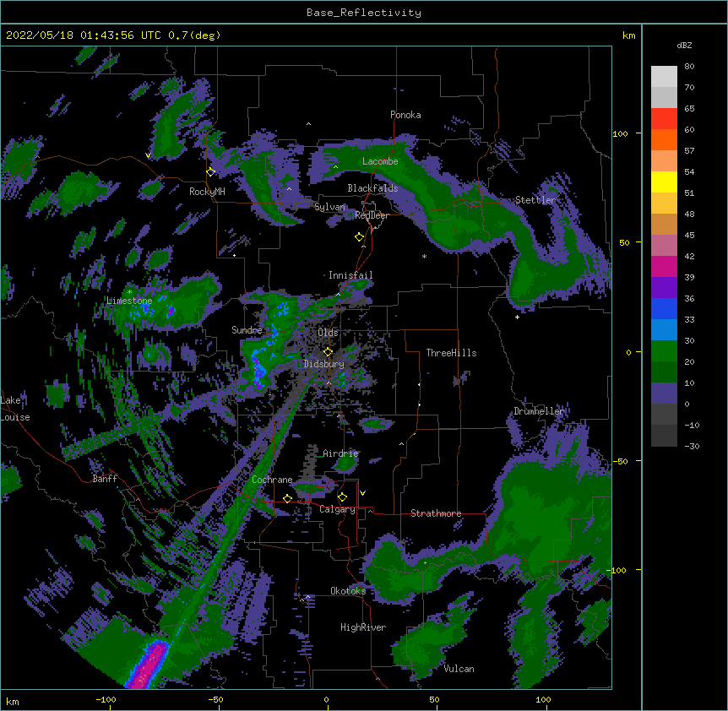The width and height of the screenshot is (728, 711).
Task: Pick the bright blue 36-33 dBZ swatch
Action: tap(664, 308)
